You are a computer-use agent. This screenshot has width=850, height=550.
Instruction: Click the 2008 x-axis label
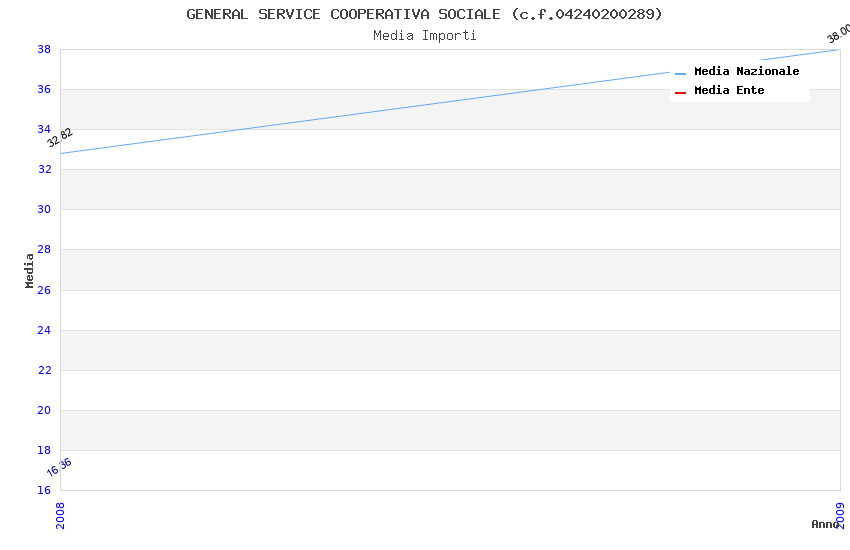60,515
